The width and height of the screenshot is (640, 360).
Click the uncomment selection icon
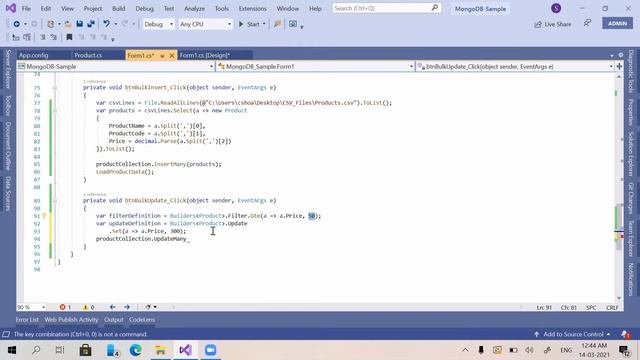click(x=53, y=37)
